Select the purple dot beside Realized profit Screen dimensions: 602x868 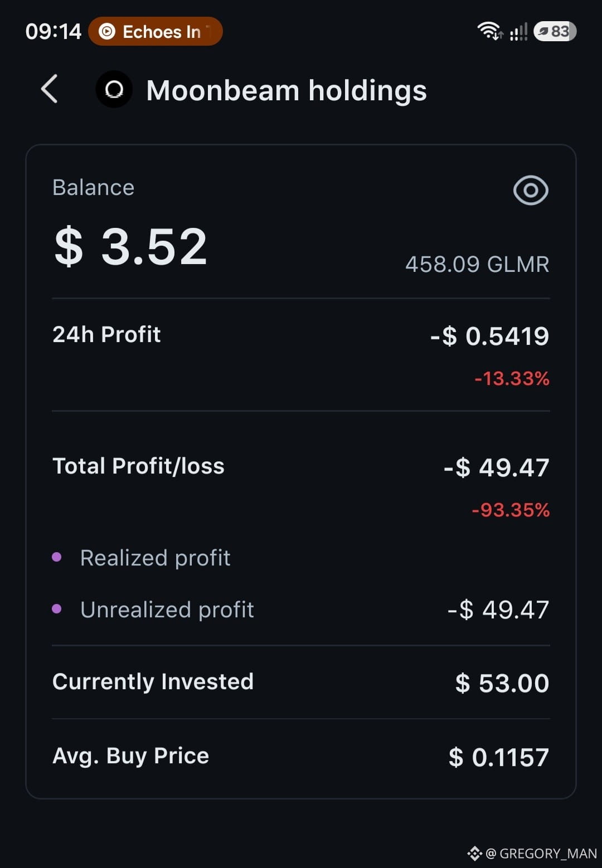57,557
